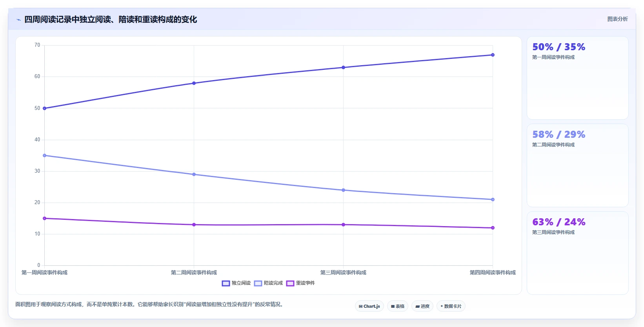Click the 63% / 24% card value
Image resolution: width=644 pixels, height=327 pixels.
(x=558, y=222)
